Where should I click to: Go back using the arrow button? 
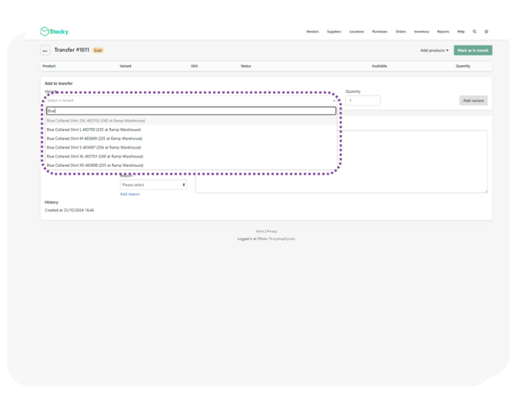click(45, 50)
